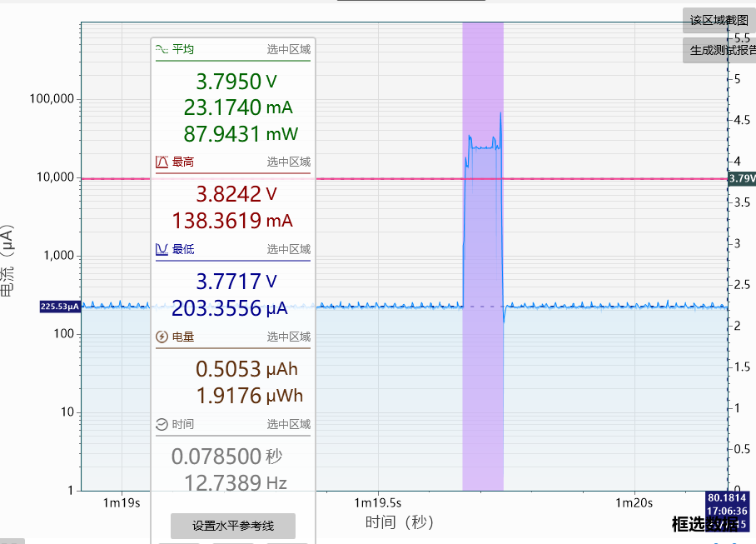
Task: Click the minimum current value 203.3556 µA
Action: click(x=230, y=308)
